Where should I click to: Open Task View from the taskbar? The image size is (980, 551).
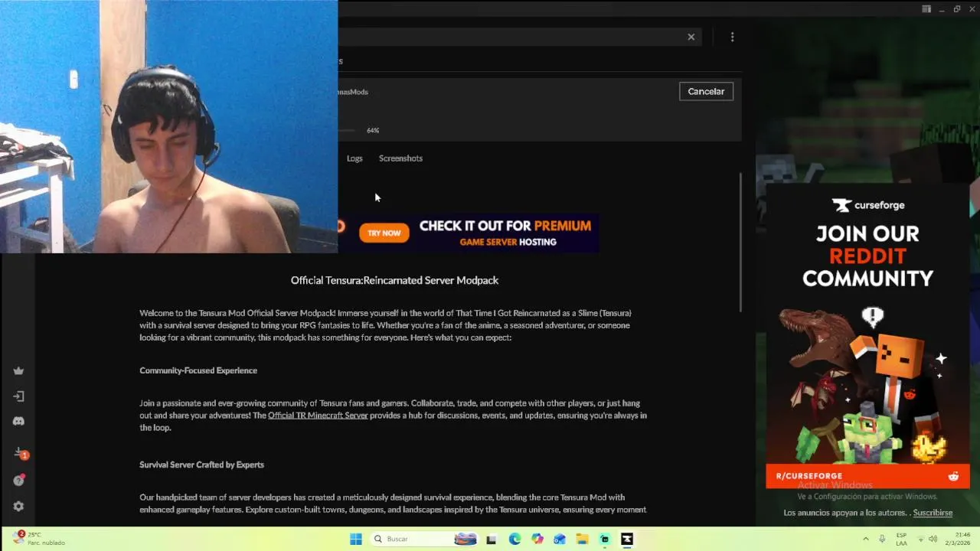click(x=492, y=539)
